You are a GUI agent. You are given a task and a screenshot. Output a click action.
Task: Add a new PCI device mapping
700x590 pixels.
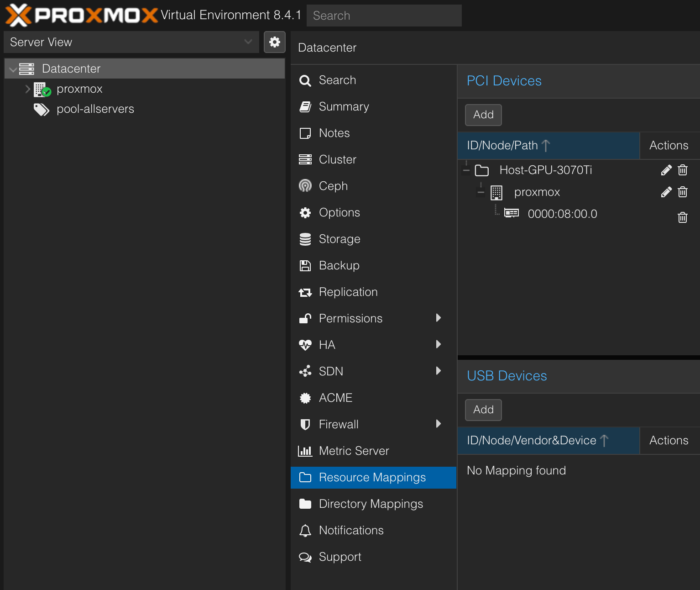point(483,115)
